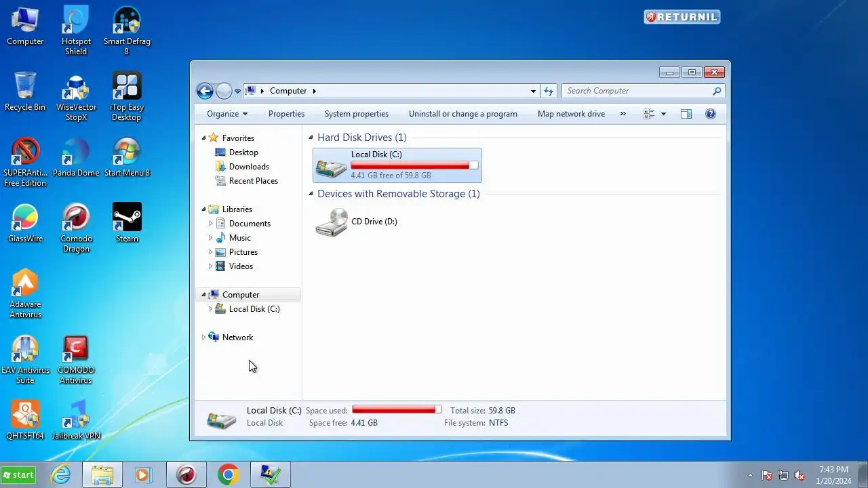Select Desktop under Favorites
Screen dimensions: 868x488
(243, 152)
